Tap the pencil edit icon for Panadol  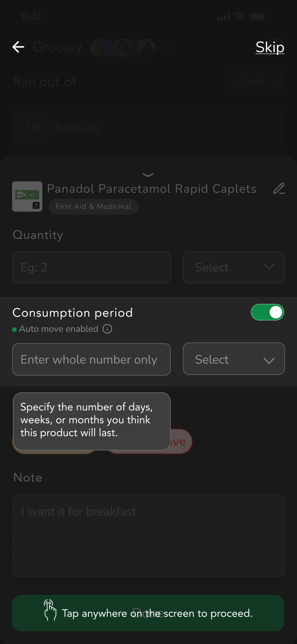coord(279,189)
